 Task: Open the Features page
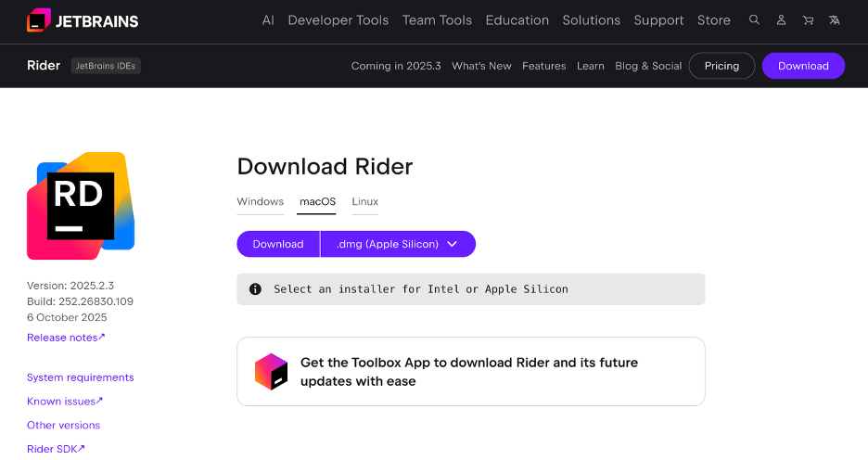(x=544, y=66)
